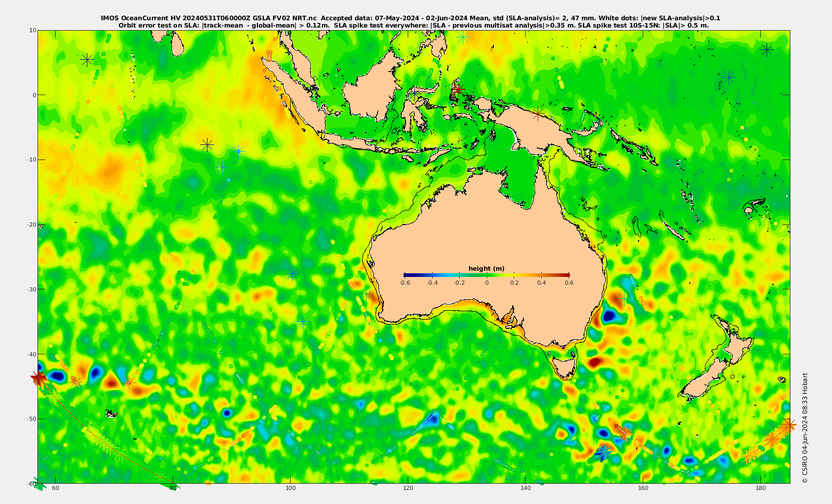This screenshot has width=832, height=504.
Task: Click the latitude axis label -30
Action: pyautogui.click(x=32, y=289)
